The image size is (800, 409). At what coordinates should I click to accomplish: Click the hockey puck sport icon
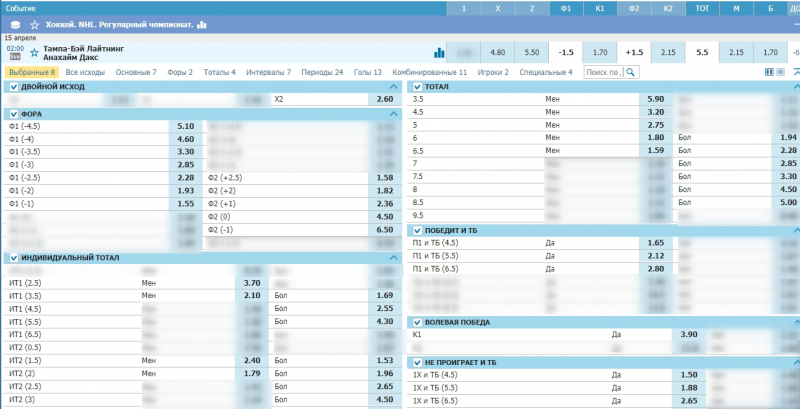(15, 24)
